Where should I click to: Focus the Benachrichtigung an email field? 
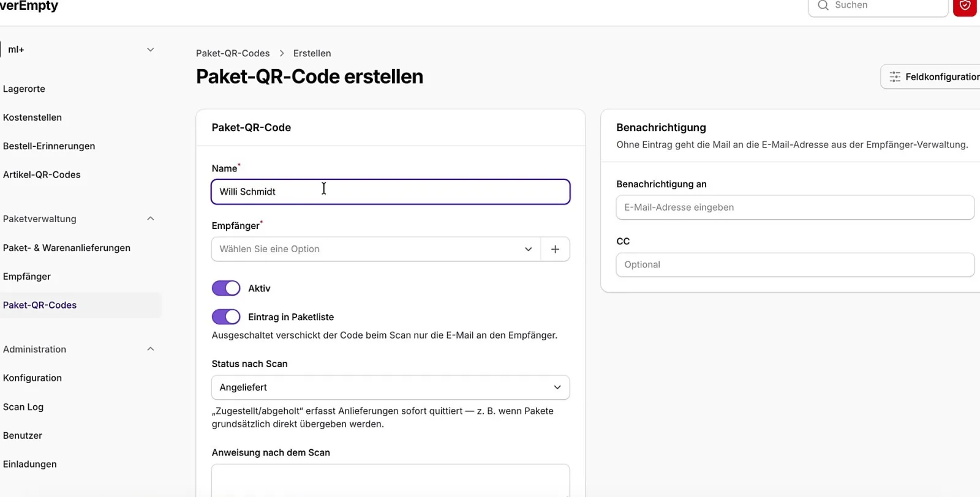pyautogui.click(x=795, y=207)
